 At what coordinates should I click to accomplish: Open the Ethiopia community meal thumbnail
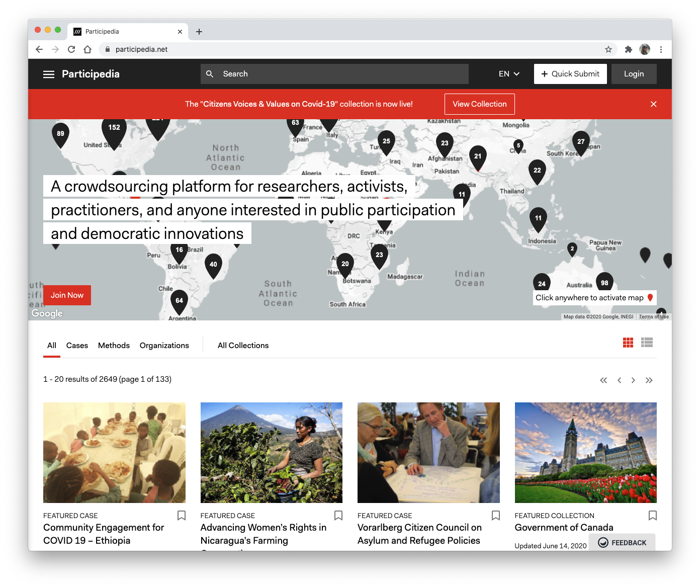(x=114, y=453)
